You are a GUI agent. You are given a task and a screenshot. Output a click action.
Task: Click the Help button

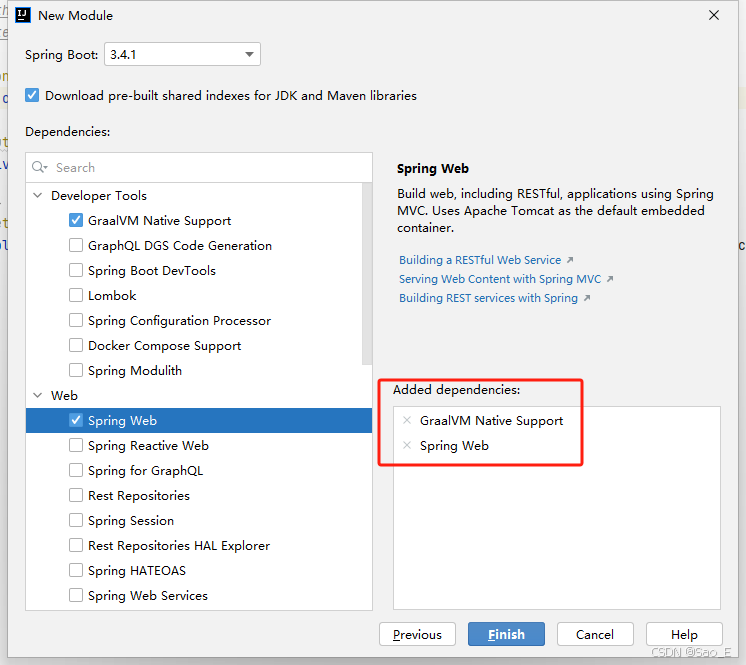(684, 634)
